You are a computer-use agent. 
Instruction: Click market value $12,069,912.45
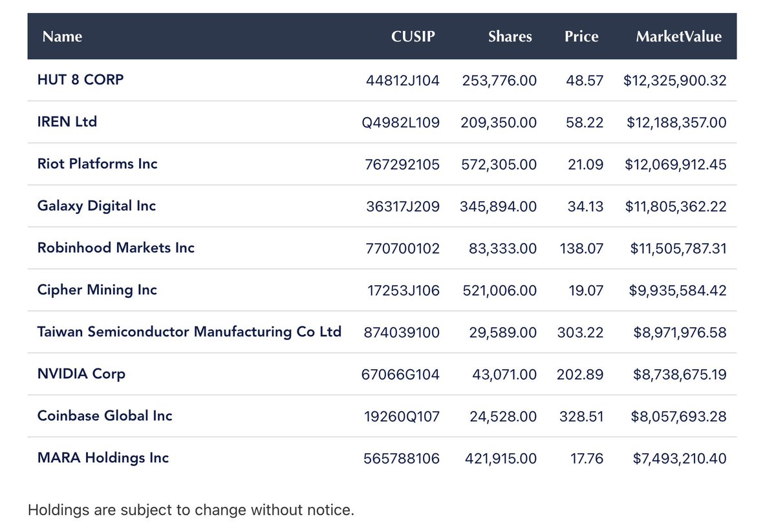click(676, 165)
